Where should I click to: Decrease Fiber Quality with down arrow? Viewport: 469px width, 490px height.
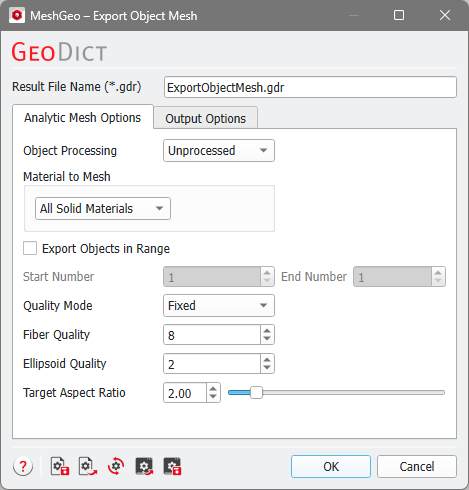point(267,339)
